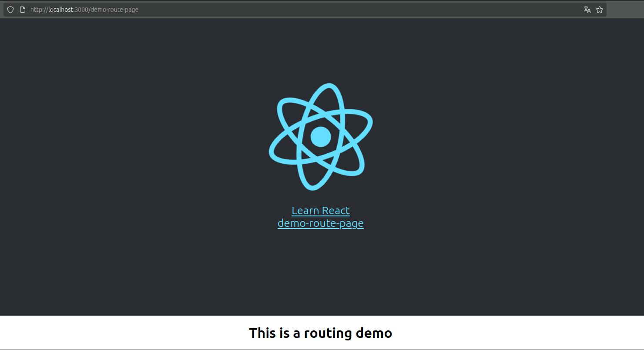
Task: Focus the address bar URL field
Action: tap(305, 10)
